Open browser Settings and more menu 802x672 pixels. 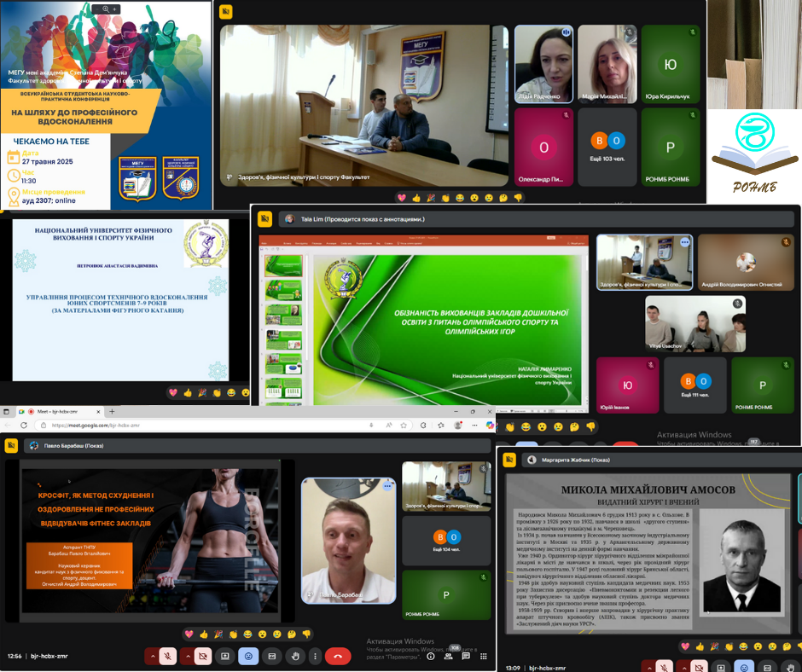pos(474,425)
